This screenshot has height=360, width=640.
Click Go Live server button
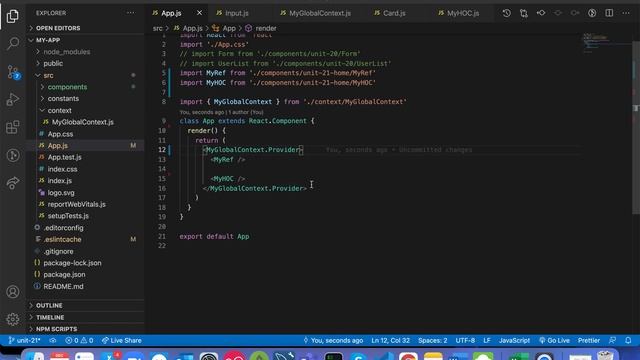point(554,340)
